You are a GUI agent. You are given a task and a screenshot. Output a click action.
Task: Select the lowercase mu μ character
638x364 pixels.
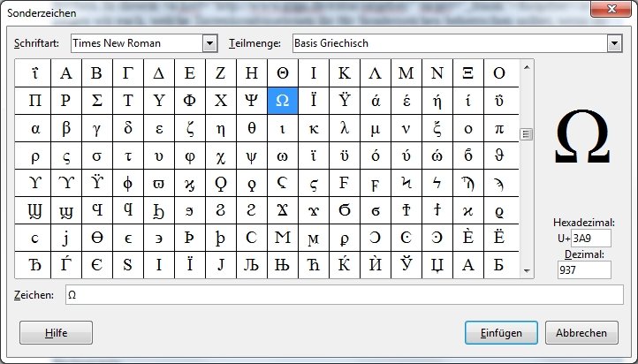[x=375, y=128]
